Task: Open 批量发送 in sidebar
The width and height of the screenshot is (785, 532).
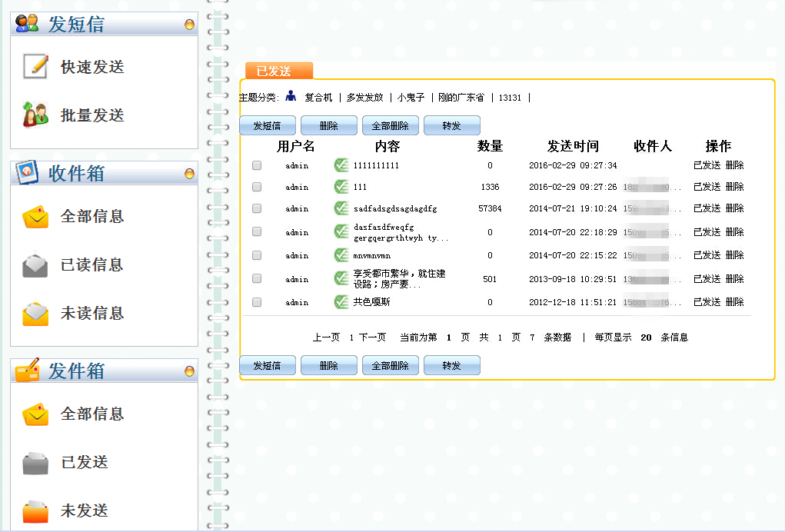Action: 92,115
